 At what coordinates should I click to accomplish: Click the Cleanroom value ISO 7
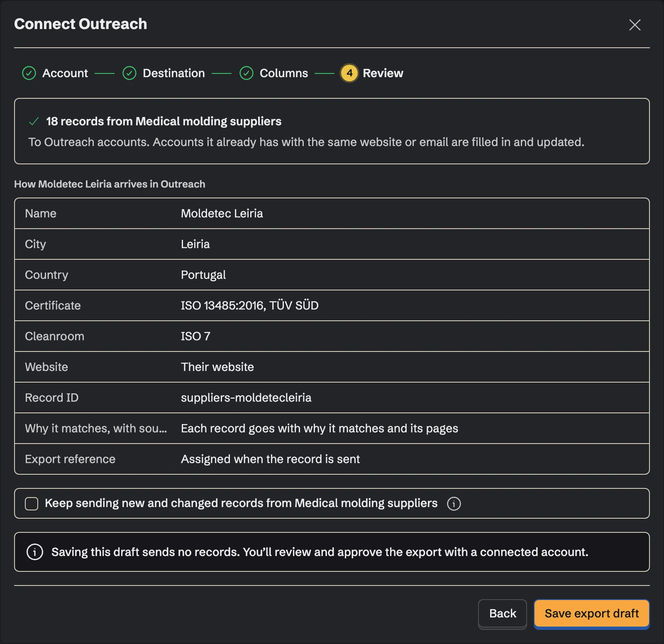(x=195, y=336)
